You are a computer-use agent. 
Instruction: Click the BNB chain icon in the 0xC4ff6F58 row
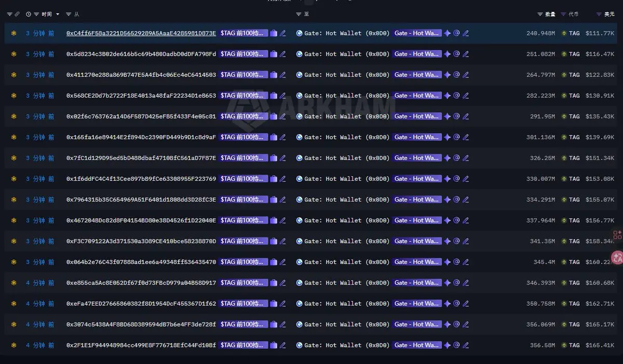(x=14, y=33)
